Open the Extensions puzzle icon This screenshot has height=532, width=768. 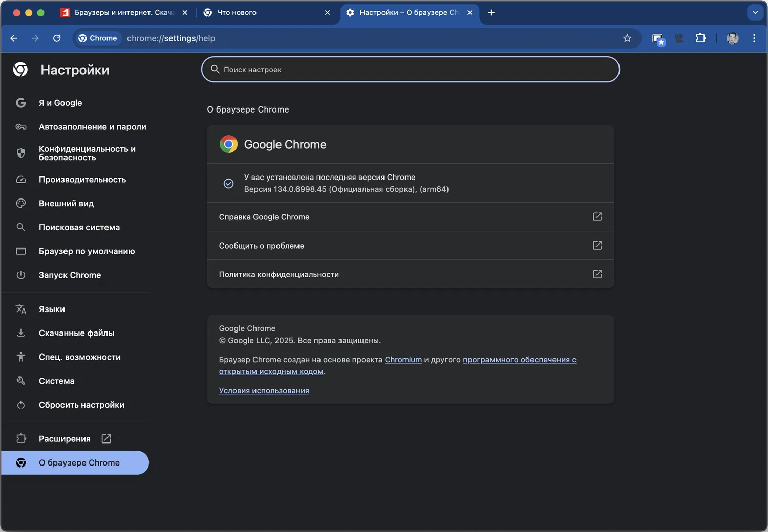point(700,38)
